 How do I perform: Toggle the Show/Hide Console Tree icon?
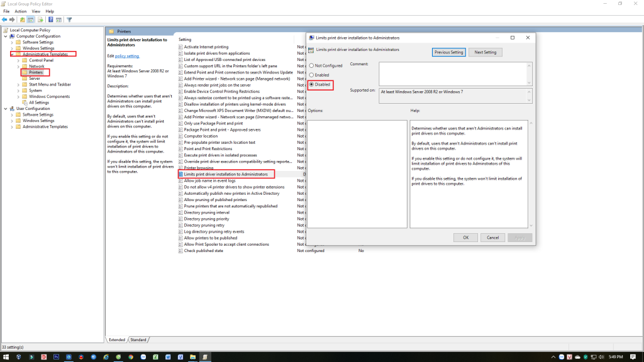[x=31, y=19]
